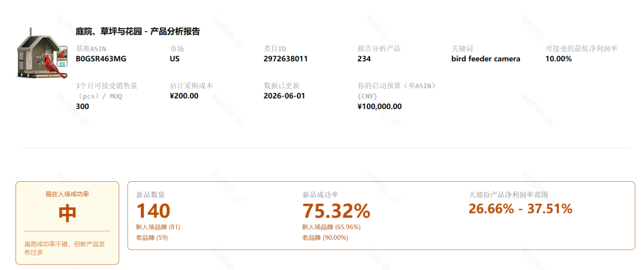Click the market value US
Image resolution: width=644 pixels, height=270 pixels.
175,58
